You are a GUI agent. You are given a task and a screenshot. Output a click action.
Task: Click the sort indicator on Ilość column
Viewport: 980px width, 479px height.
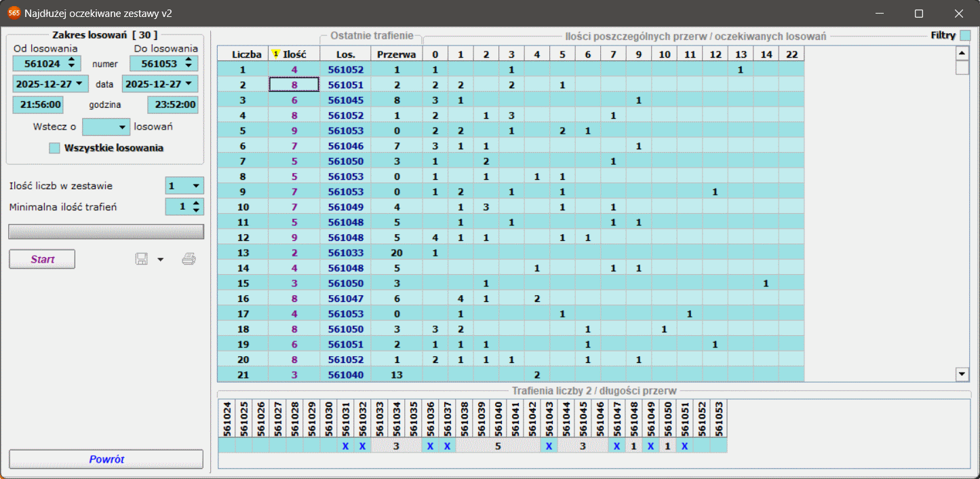click(x=276, y=54)
